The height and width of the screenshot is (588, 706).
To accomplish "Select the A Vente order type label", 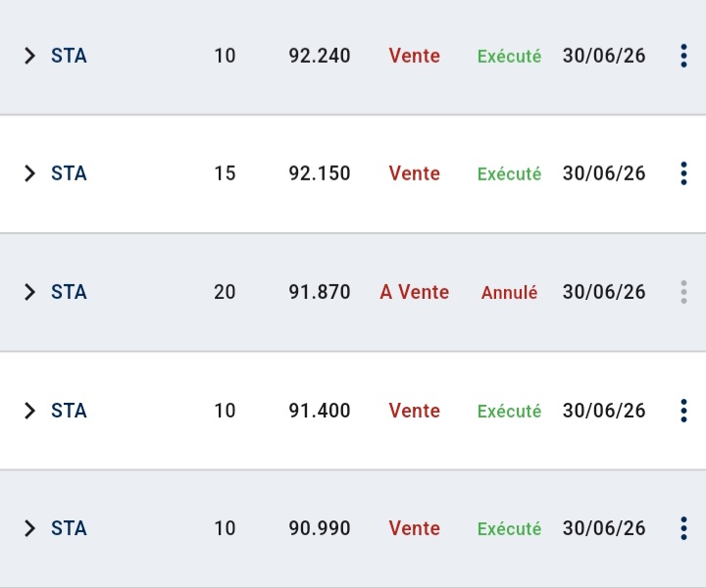I will [414, 292].
